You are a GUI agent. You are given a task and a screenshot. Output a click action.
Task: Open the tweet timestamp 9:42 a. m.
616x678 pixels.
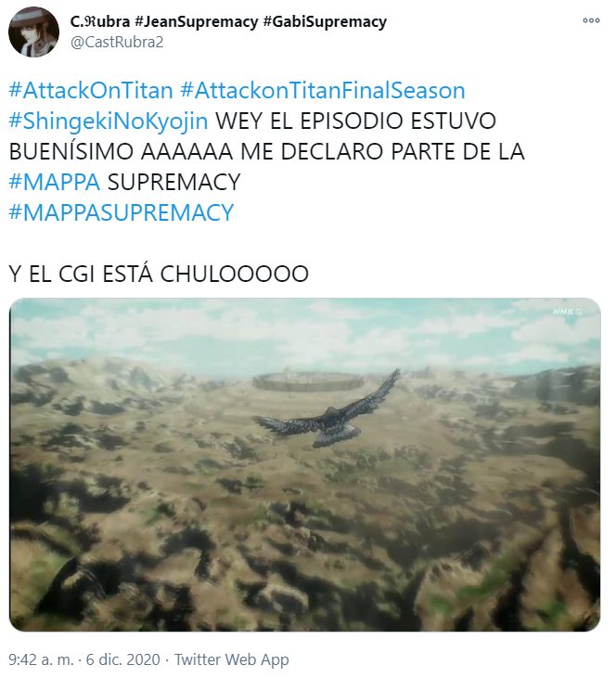42,659
